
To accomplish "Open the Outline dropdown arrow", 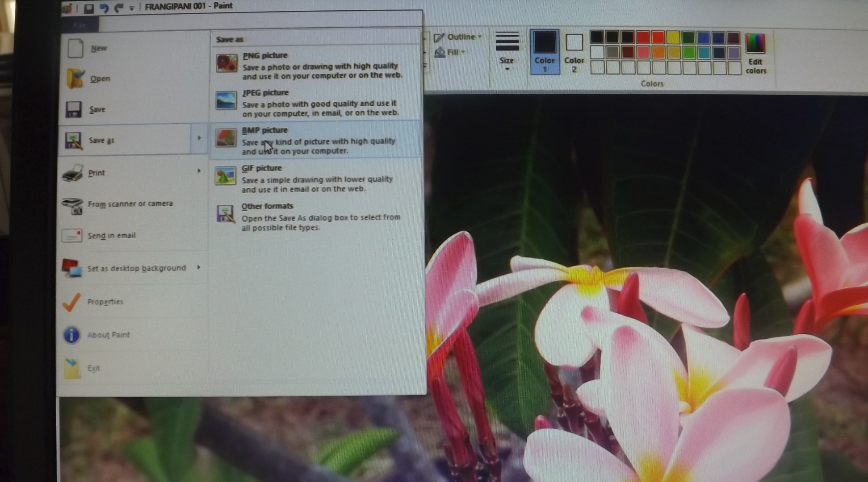I will coord(480,37).
